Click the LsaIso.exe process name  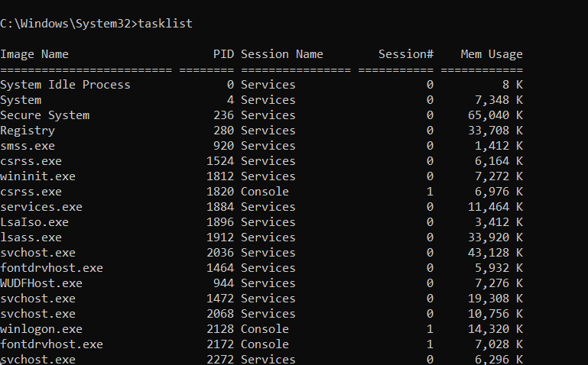pyautogui.click(x=34, y=222)
